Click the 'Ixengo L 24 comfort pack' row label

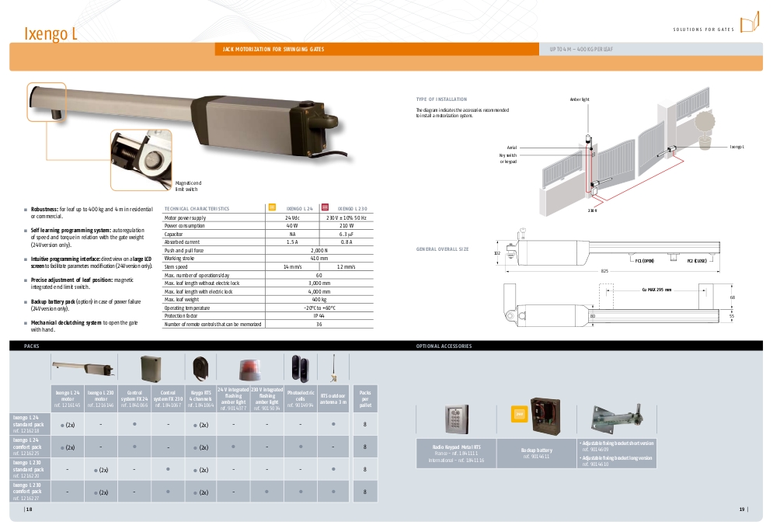pos(29,447)
